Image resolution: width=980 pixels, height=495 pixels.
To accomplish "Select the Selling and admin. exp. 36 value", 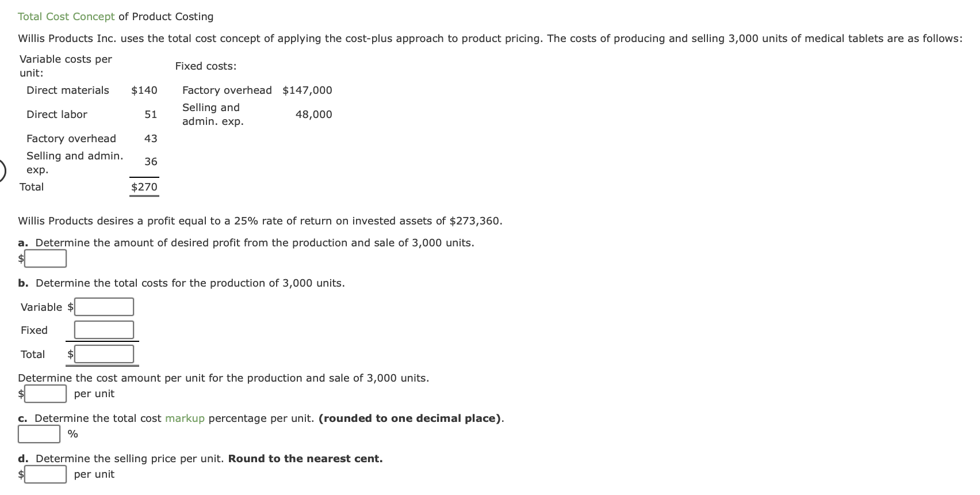I will (152, 162).
